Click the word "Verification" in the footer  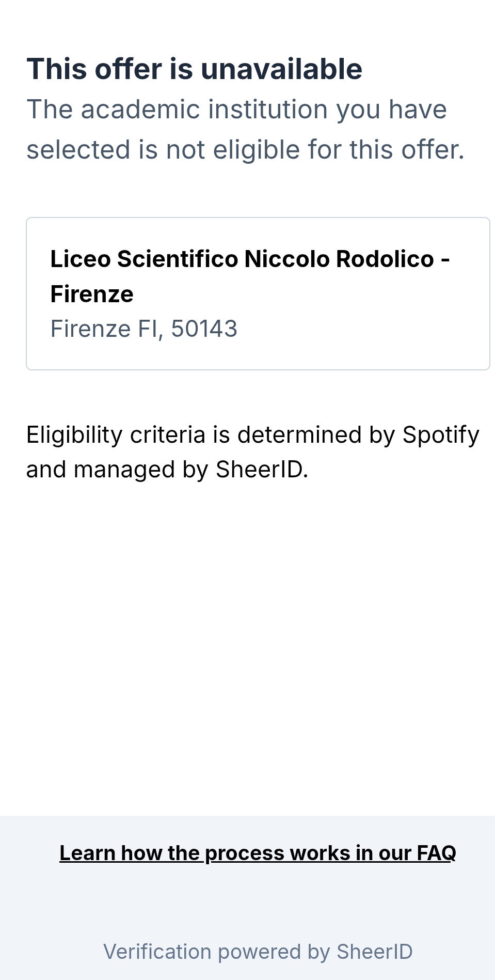157,952
